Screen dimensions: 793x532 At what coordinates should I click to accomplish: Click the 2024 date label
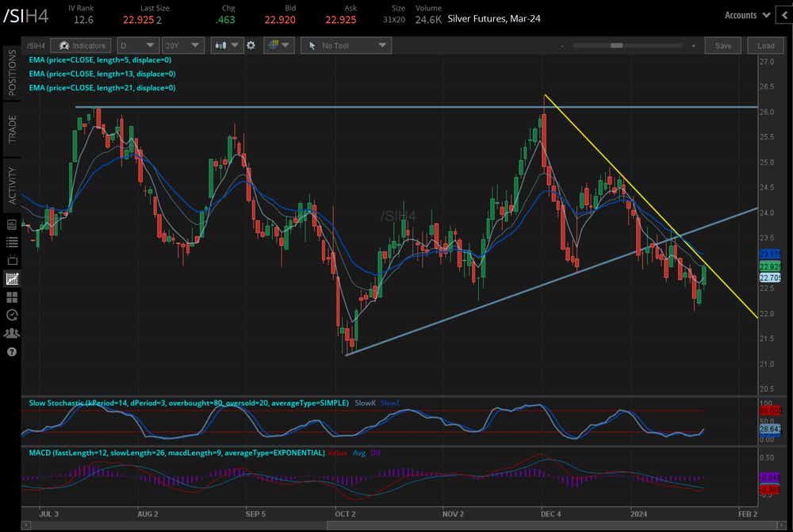click(x=638, y=514)
